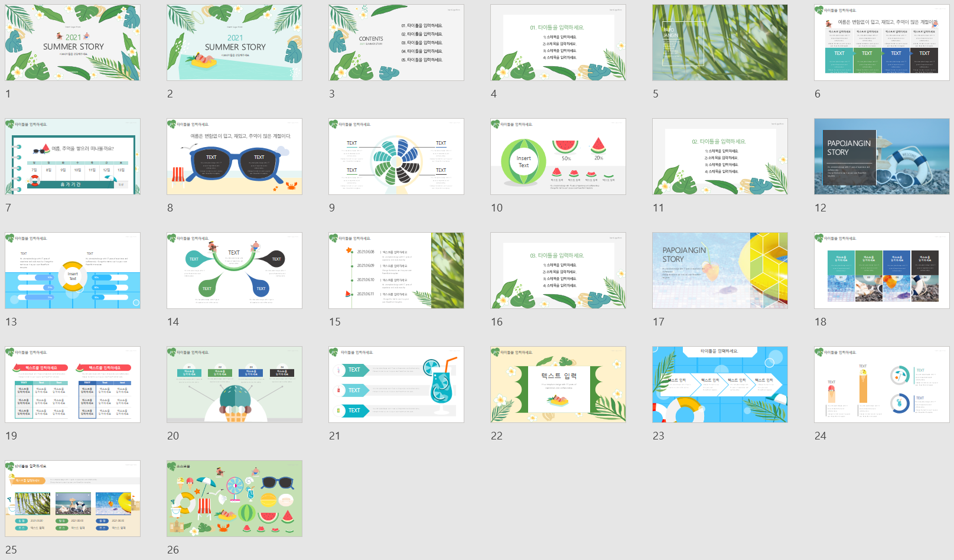Image resolution: width=954 pixels, height=560 pixels.
Task: Open the Contents slide numbered 3
Action: (x=396, y=43)
